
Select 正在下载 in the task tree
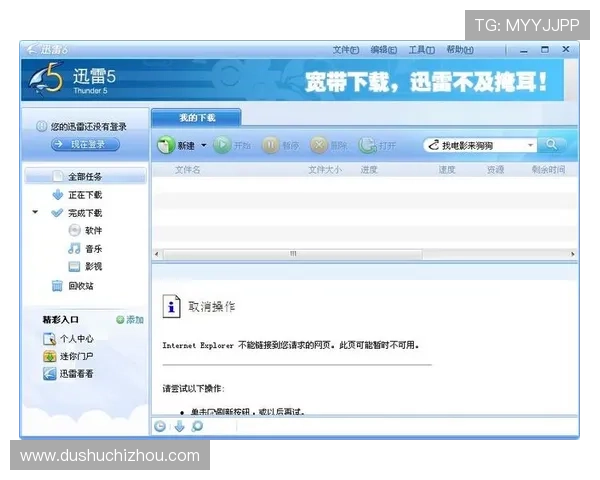(85, 195)
